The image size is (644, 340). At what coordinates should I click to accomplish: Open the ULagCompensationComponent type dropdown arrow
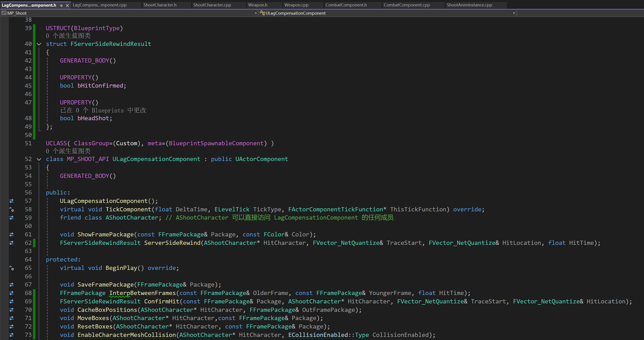pyautogui.click(x=514, y=13)
